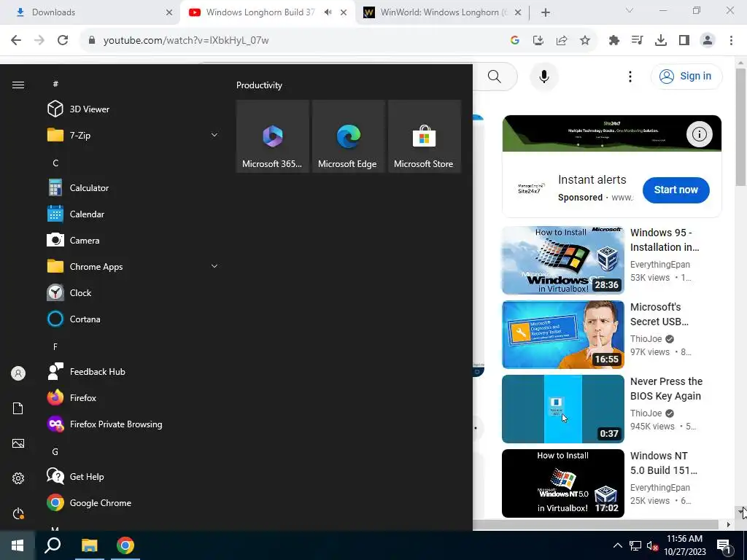Click the # section header
This screenshot has height=560, width=747.
55,84
